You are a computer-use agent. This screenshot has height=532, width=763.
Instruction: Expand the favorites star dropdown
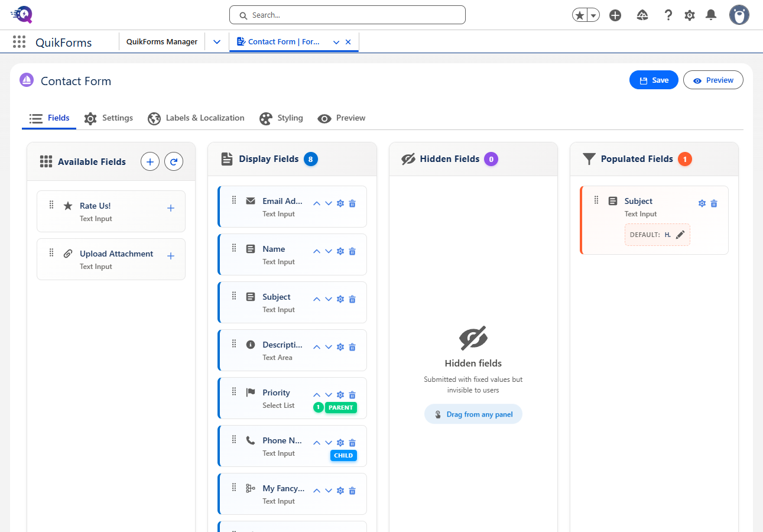(593, 15)
